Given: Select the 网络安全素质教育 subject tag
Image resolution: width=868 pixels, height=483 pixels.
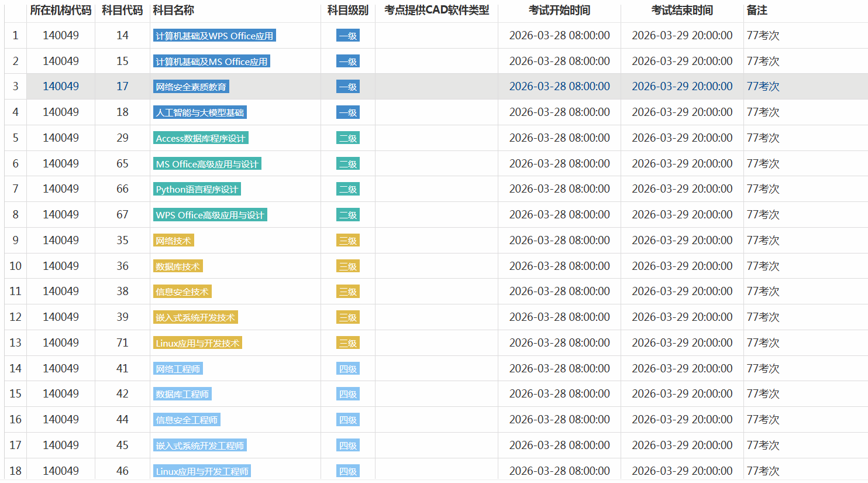Looking at the screenshot, I should [191, 87].
